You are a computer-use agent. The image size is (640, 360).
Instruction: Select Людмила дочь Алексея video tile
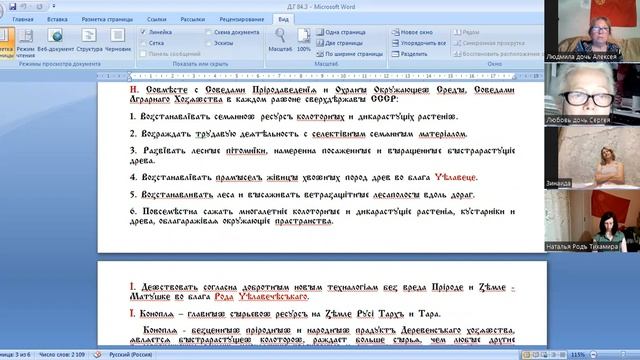(592, 31)
